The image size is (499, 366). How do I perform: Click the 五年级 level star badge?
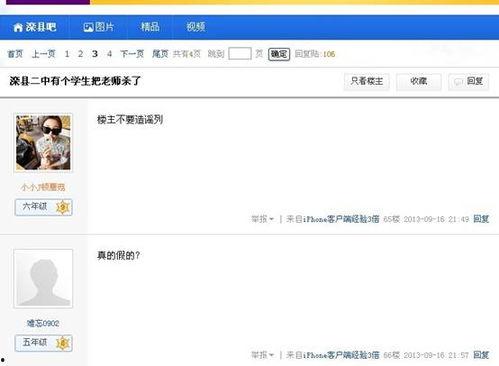(x=62, y=343)
